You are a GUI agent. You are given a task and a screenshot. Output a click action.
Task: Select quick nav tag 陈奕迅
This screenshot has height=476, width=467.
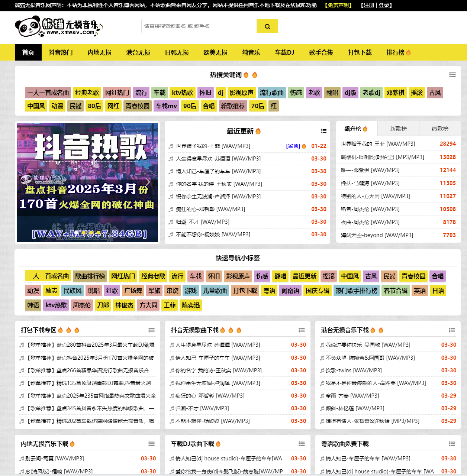pyautogui.click(x=191, y=305)
